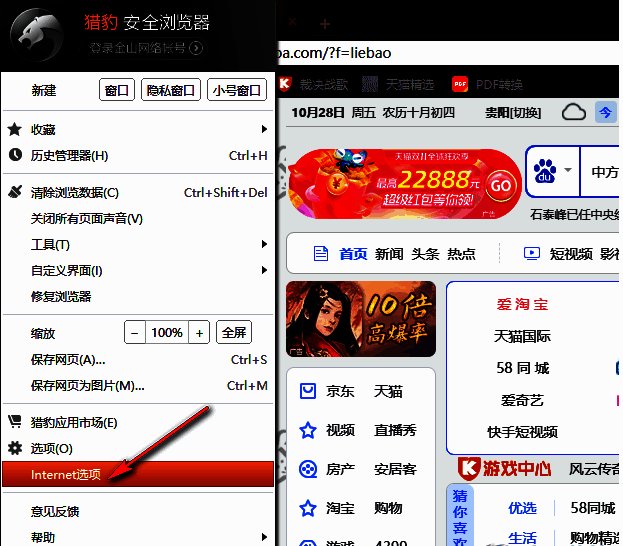Expand the 工具(T) submenu arrow
This screenshot has width=623, height=546.
[x=264, y=244]
